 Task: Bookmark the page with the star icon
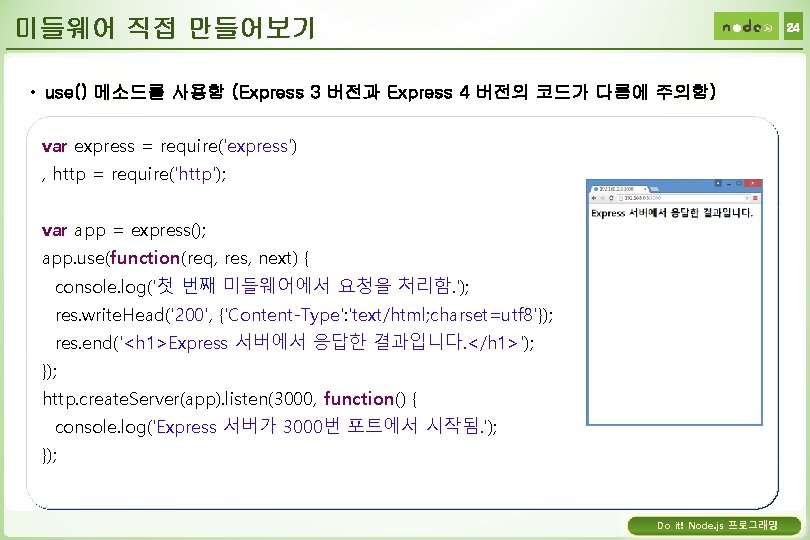tap(747, 198)
